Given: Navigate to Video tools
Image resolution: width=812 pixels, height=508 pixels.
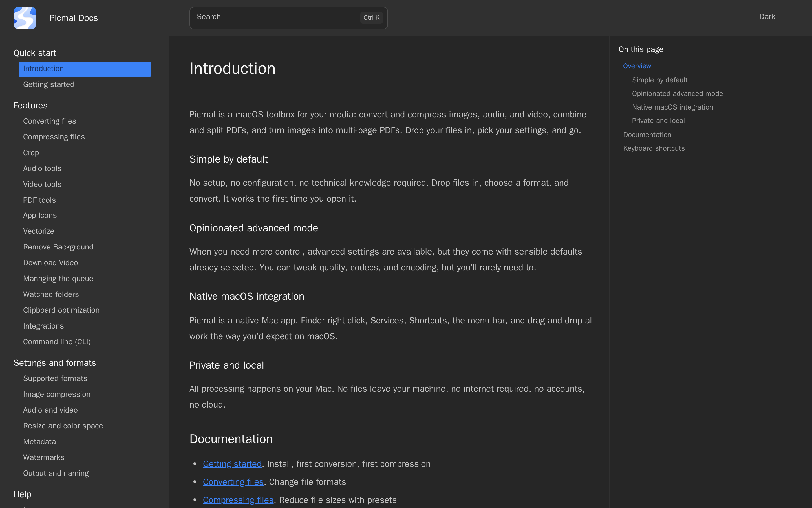Looking at the screenshot, I should (x=42, y=184).
